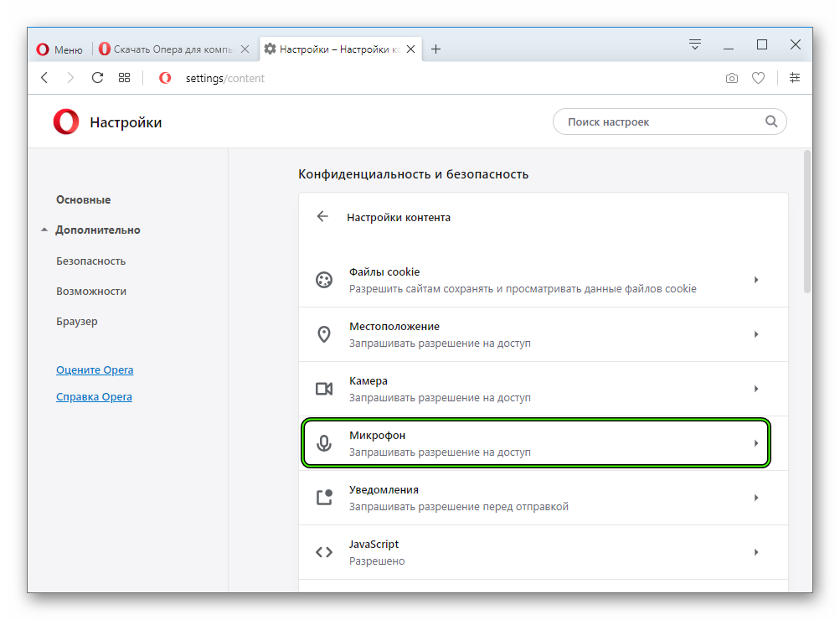Image resolution: width=840 pixels, height=620 pixels.
Task: Expand the JavaScript settings arrow
Action: pyautogui.click(x=756, y=552)
